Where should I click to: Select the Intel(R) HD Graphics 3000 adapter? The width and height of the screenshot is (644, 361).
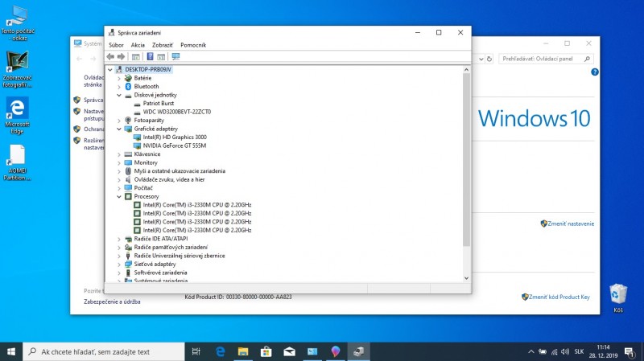coord(174,137)
